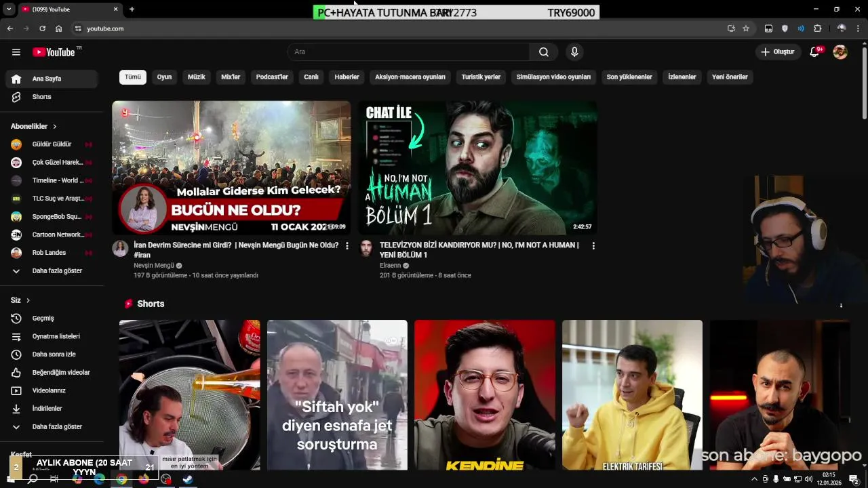Go back with browser back arrow
Image resolution: width=868 pixels, height=488 pixels.
point(9,28)
